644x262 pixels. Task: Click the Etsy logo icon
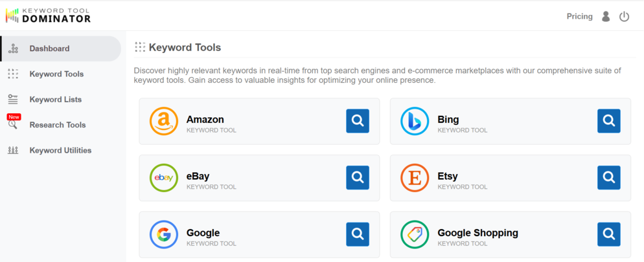415,177
